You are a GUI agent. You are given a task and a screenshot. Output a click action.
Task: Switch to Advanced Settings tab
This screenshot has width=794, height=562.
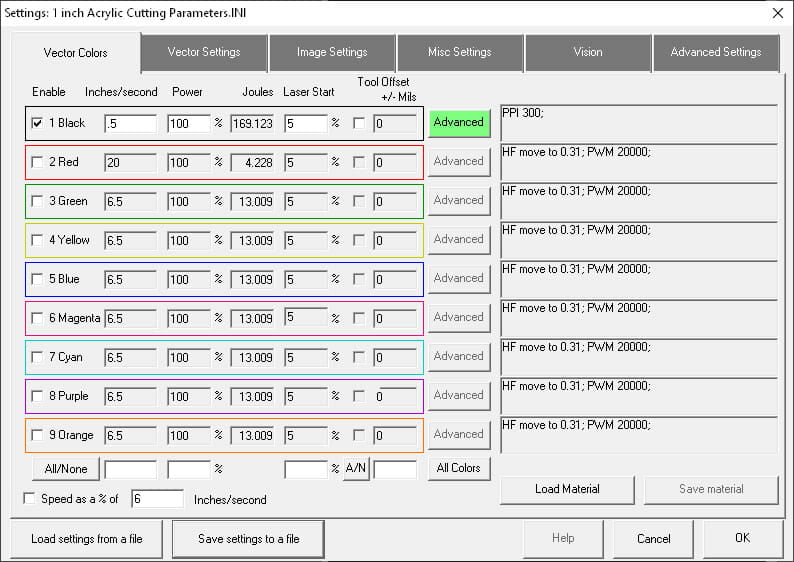point(716,53)
